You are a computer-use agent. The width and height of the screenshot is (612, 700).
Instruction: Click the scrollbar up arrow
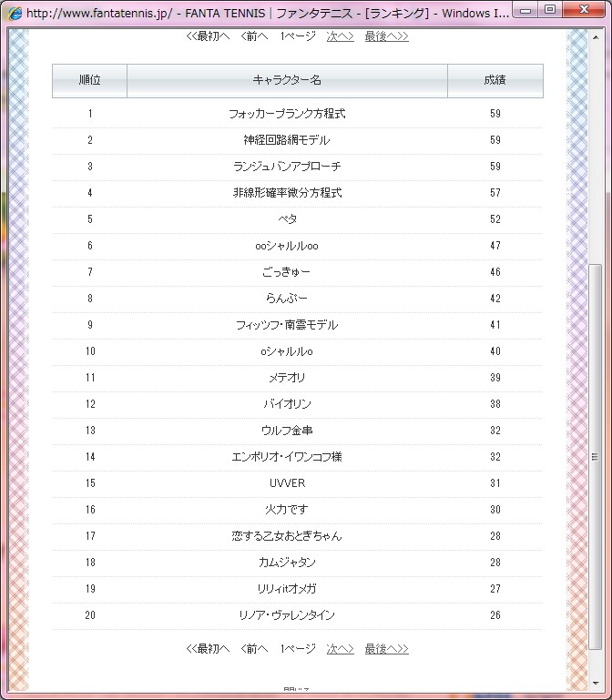pos(596,36)
